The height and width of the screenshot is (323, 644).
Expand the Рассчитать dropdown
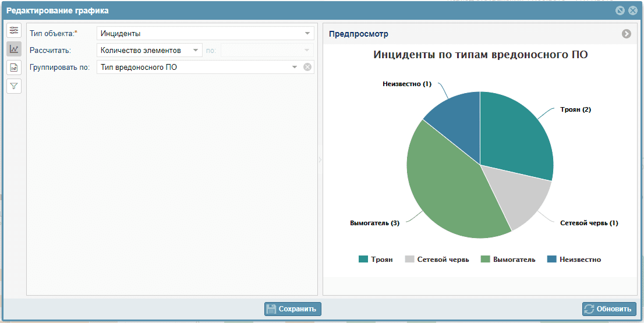click(x=196, y=50)
